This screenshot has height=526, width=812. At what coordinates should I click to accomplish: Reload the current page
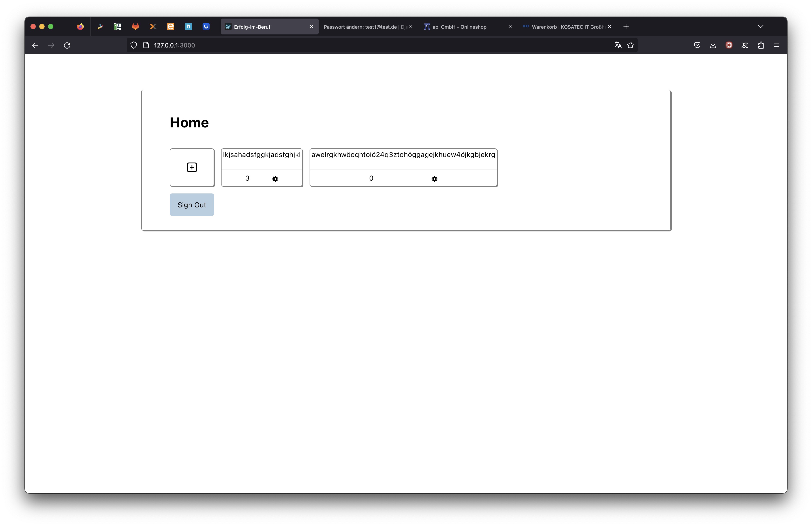67,45
